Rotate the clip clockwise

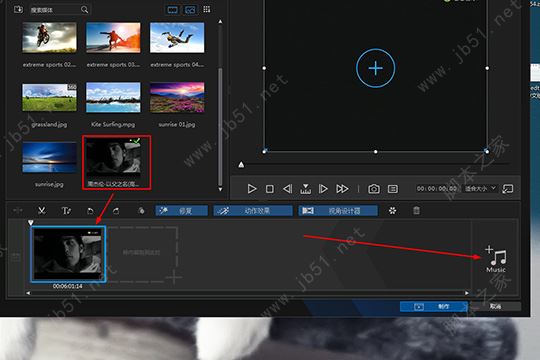point(116,210)
